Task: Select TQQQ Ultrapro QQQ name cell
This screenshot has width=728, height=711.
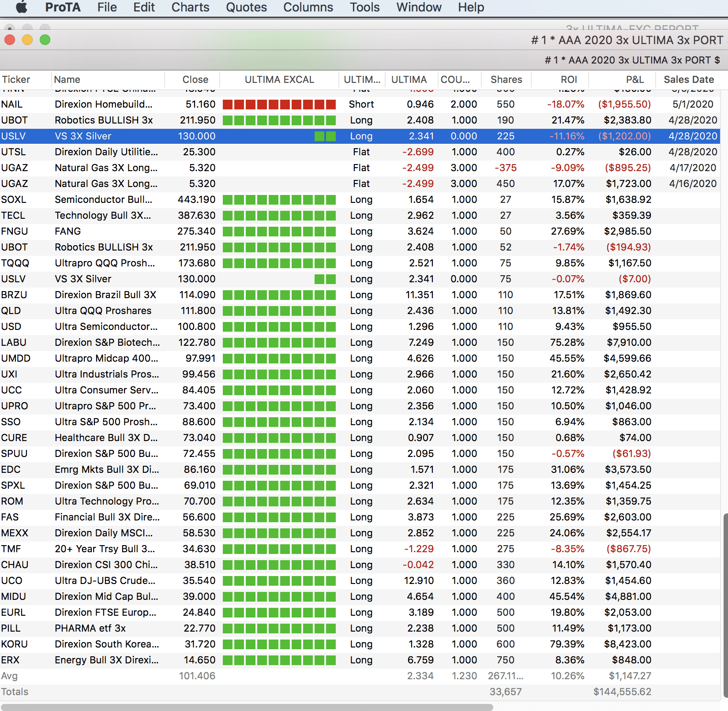Action: click(x=105, y=263)
